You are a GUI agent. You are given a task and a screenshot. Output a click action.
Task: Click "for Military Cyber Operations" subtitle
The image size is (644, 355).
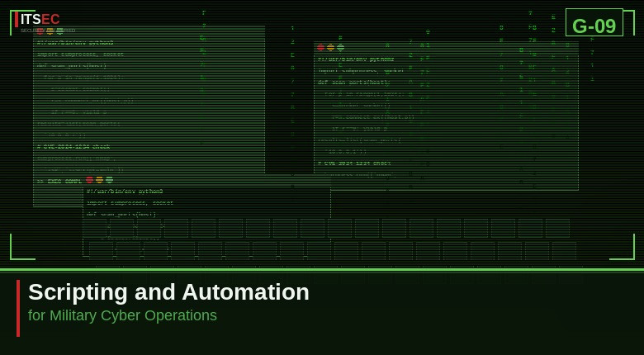[122, 315]
